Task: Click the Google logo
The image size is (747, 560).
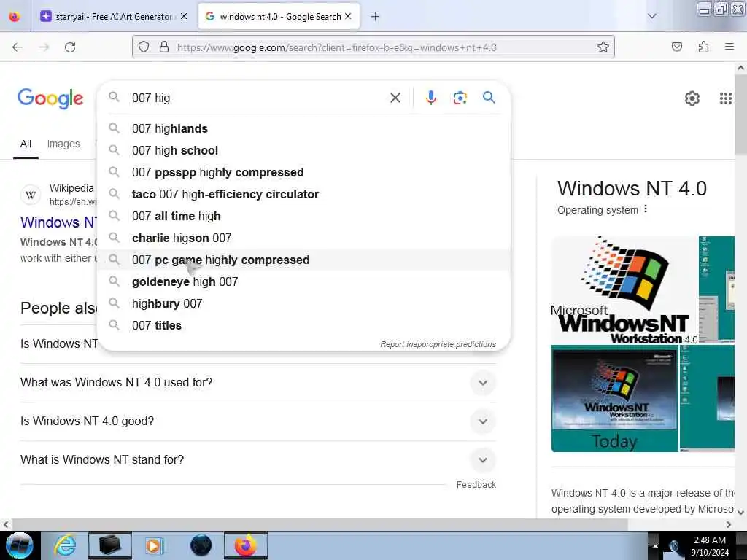Action: click(50, 98)
